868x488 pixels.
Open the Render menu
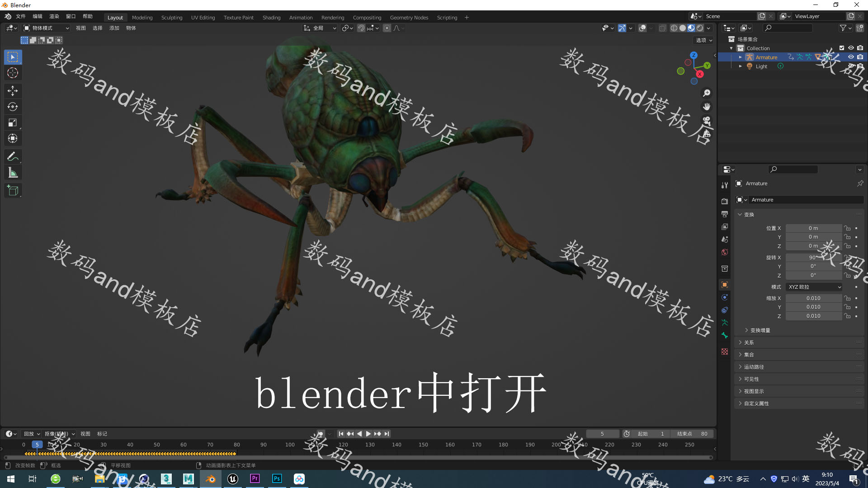pyautogui.click(x=54, y=16)
